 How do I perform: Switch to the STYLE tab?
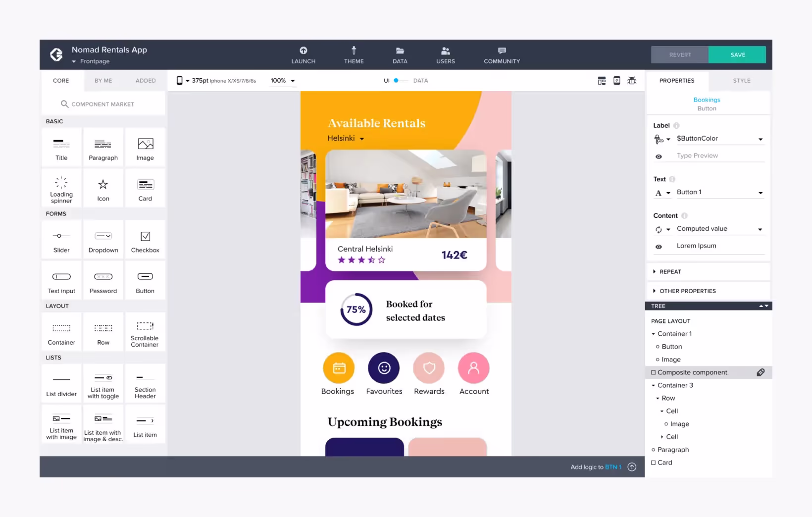pos(741,81)
